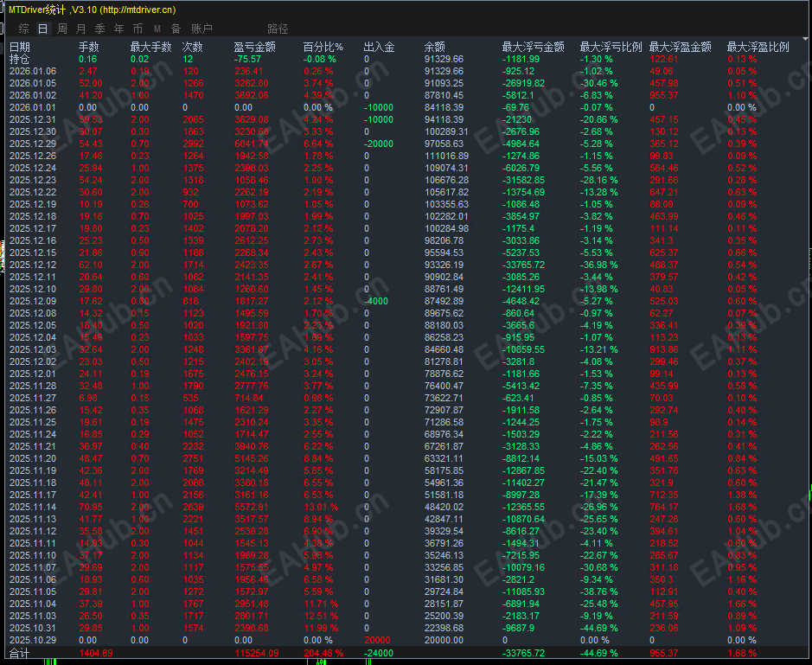
Task: Click the 路径 path button
Action: click(278, 29)
